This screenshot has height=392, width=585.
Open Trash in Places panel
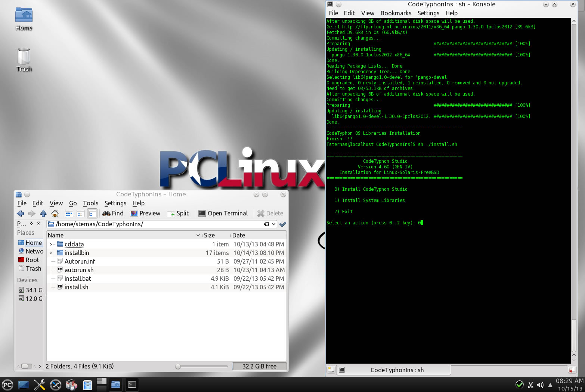[x=30, y=268]
